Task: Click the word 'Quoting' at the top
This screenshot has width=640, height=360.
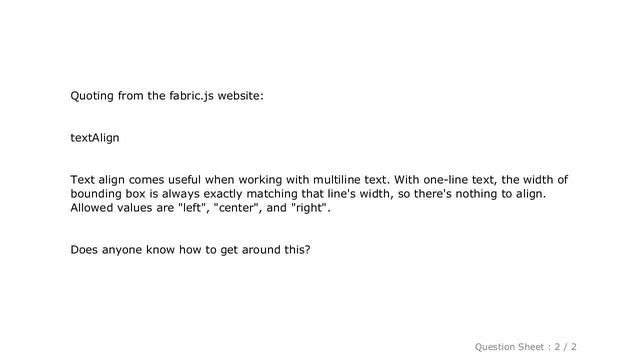Action: (x=92, y=96)
